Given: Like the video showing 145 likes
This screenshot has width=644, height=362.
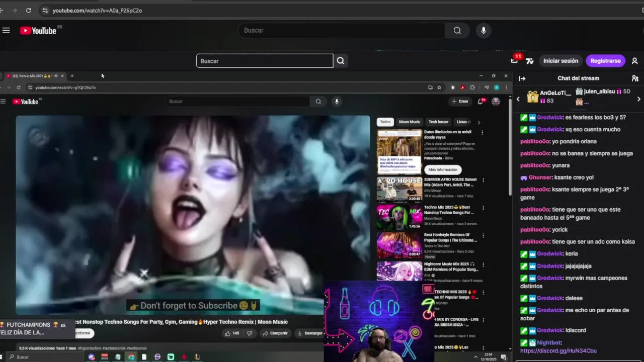Looking at the screenshot, I should coord(232,333).
